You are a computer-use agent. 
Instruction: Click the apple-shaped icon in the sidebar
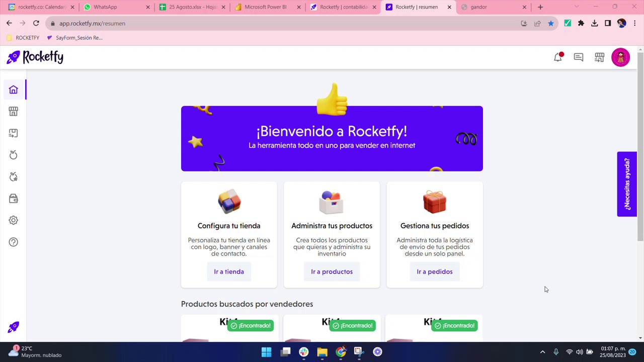tap(13, 155)
